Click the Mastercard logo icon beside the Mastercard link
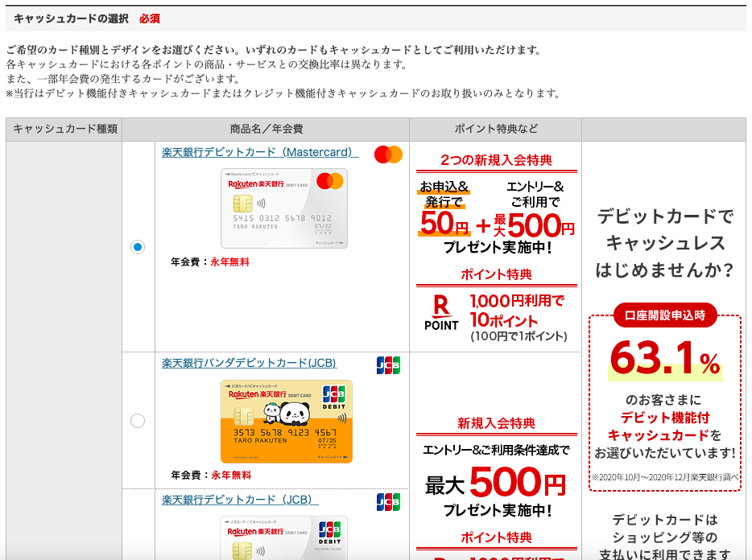This screenshot has height=560, width=752. pos(388,154)
